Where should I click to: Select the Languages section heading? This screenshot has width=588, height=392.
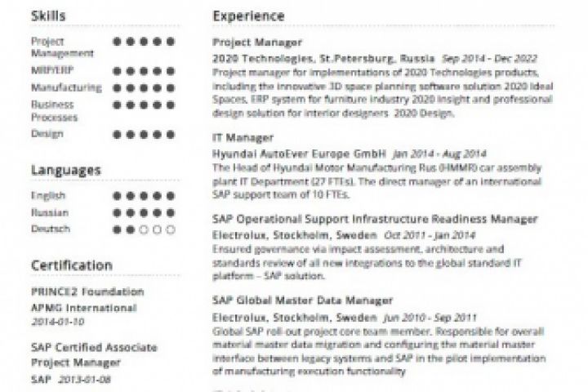point(65,170)
